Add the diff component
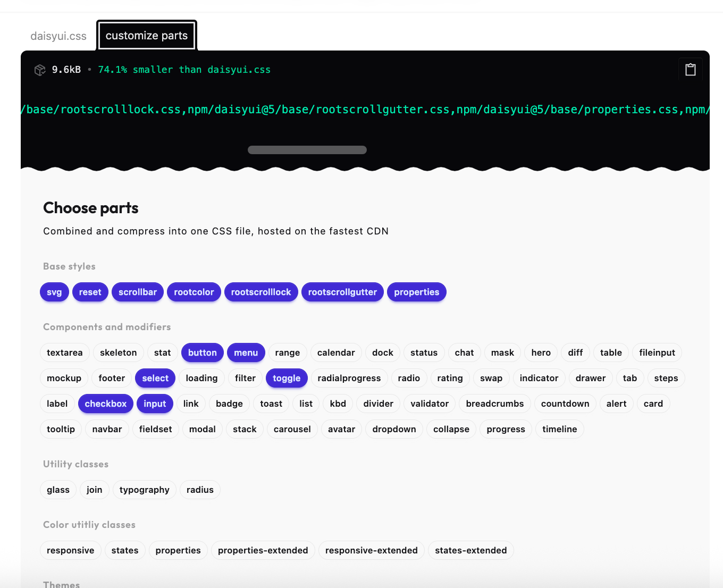The width and height of the screenshot is (723, 588). (x=575, y=352)
